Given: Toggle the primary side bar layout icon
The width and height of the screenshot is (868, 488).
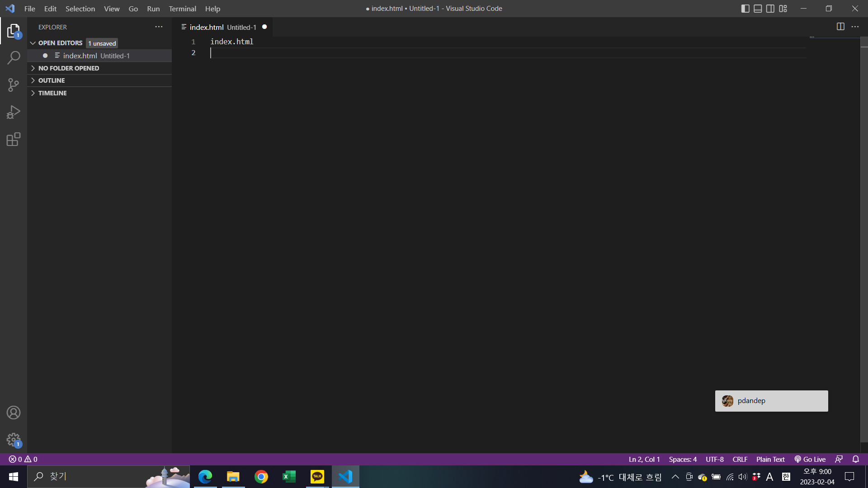Looking at the screenshot, I should pos(745,9).
